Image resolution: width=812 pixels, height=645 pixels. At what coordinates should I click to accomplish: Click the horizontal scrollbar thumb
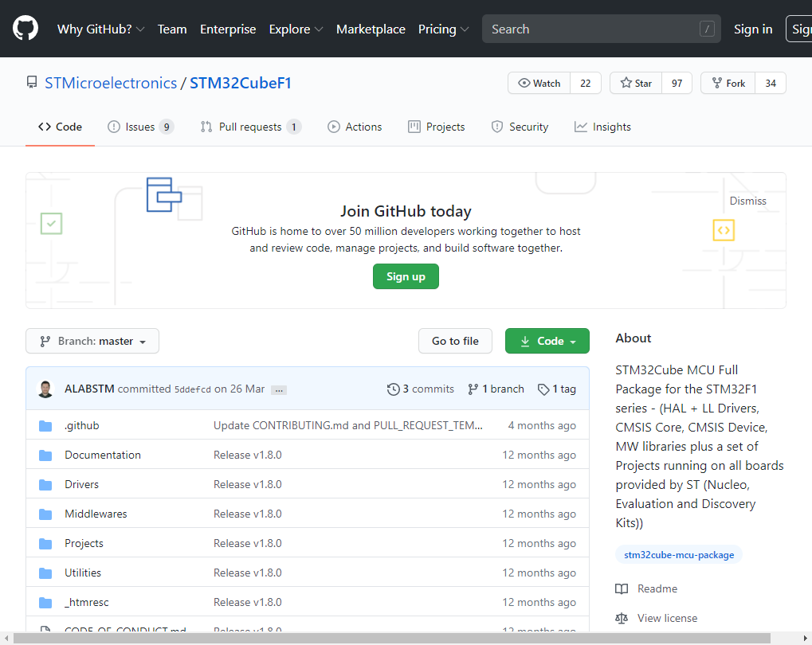[x=392, y=639]
